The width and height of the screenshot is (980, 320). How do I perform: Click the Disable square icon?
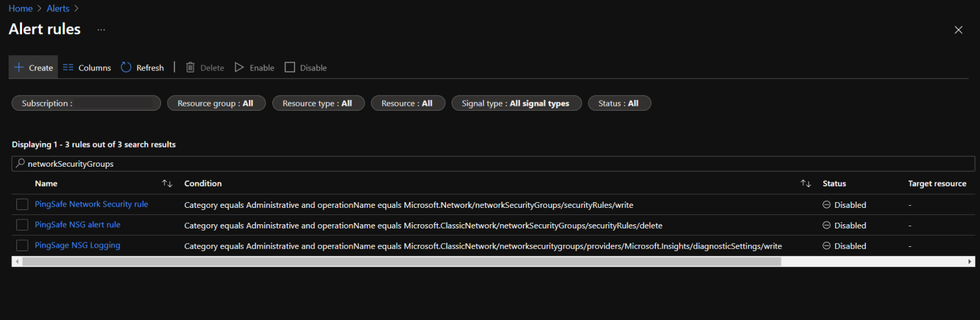(x=289, y=67)
